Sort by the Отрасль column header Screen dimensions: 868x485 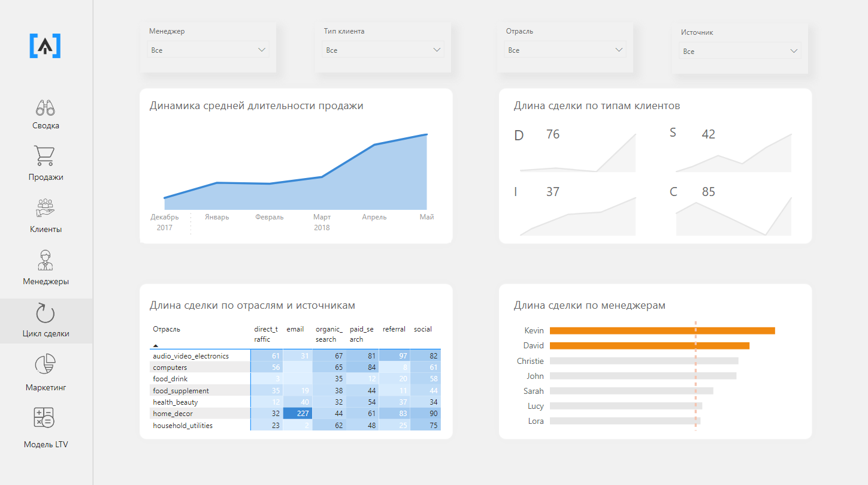(x=167, y=329)
